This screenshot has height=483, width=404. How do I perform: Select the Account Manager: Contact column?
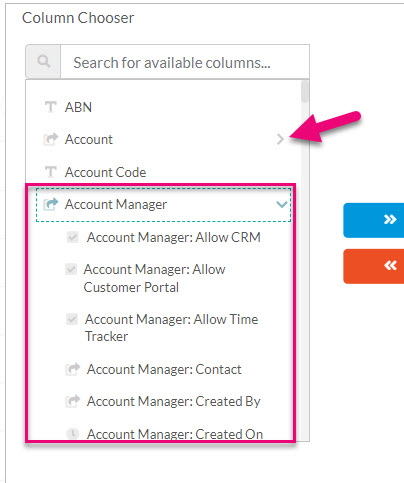164,369
